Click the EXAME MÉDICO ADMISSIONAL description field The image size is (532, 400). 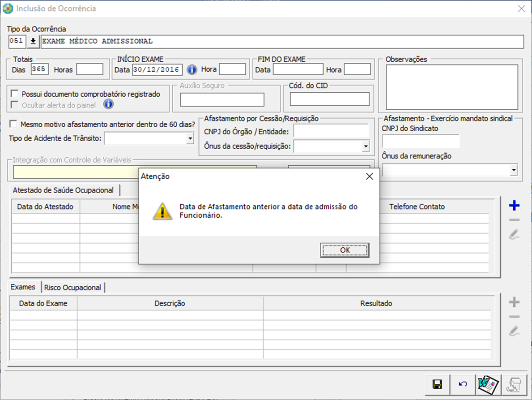(x=282, y=41)
